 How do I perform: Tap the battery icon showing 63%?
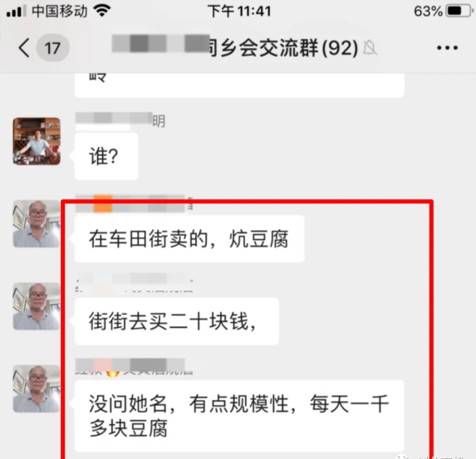pos(459,12)
